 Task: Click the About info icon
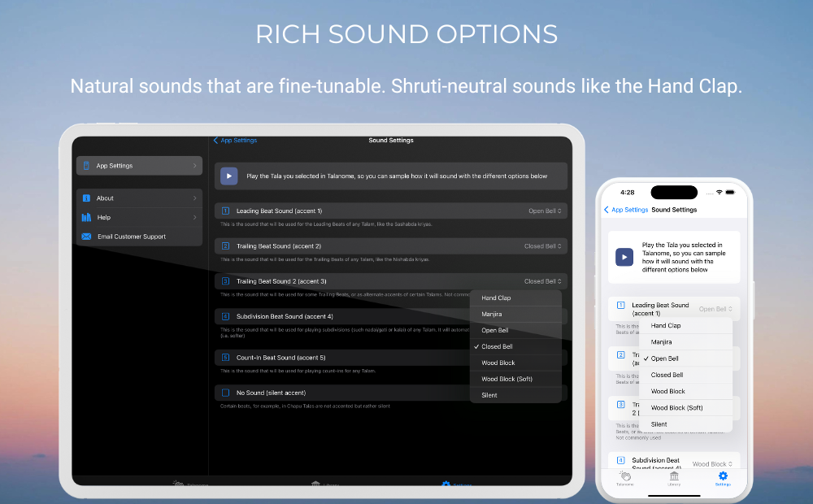coord(87,198)
